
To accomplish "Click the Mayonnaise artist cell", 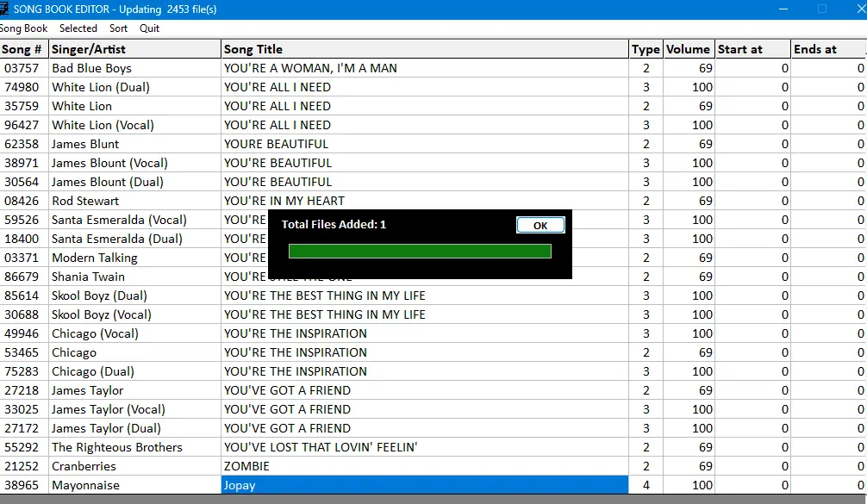I will click(x=135, y=485).
